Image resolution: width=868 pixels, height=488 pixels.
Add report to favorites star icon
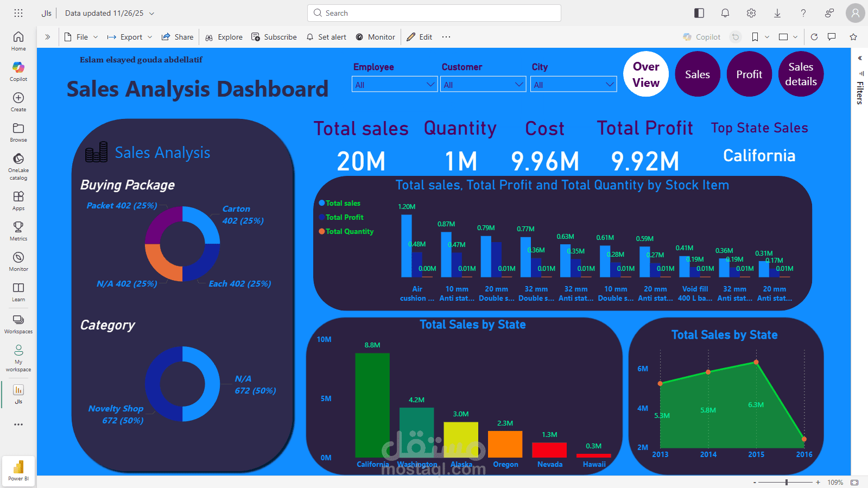pyautogui.click(x=853, y=37)
